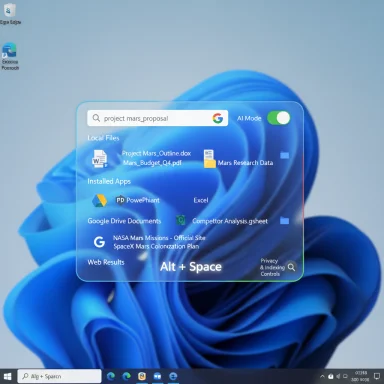The image size is (384, 384).
Task: Open the second Edge icon in taskbar
Action: click(x=126, y=376)
